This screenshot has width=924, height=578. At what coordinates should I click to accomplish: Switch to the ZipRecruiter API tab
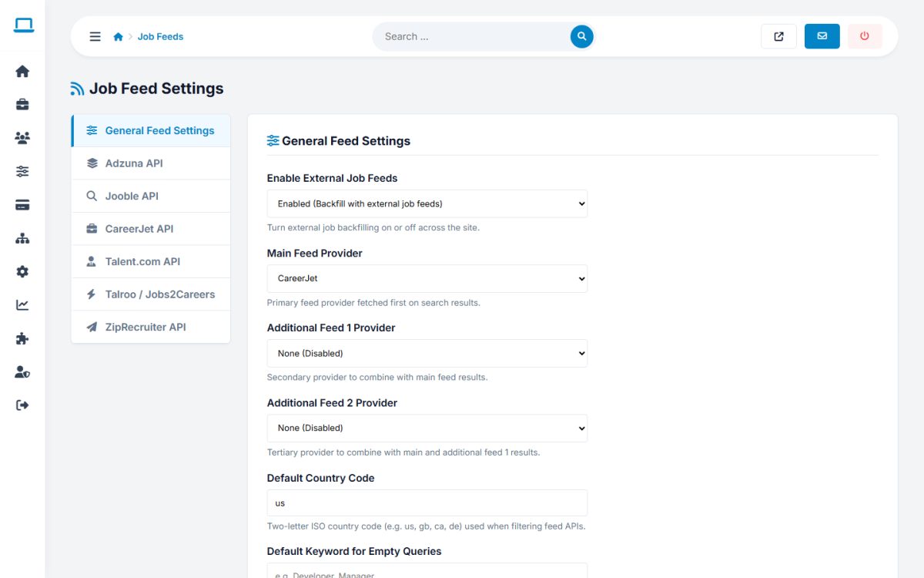coord(151,327)
